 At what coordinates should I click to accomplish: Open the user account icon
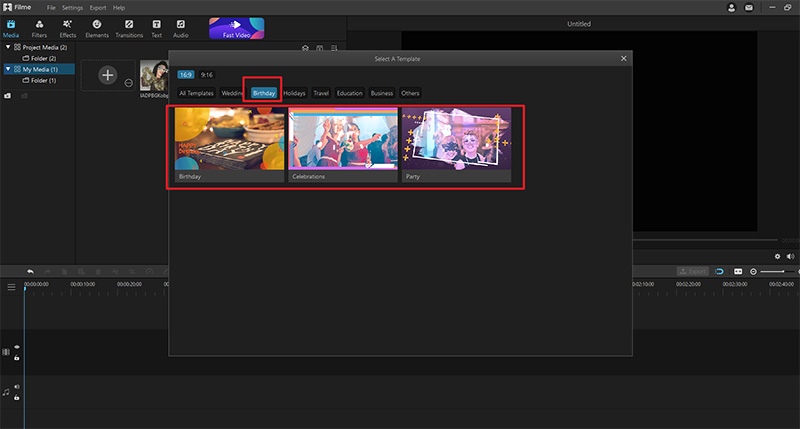point(731,8)
